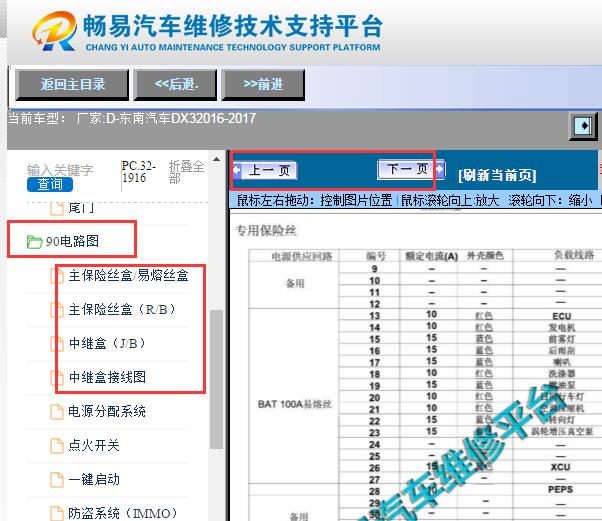Image resolution: width=602 pixels, height=521 pixels.
Task: Go back with <<后退 button
Action: (x=175, y=84)
